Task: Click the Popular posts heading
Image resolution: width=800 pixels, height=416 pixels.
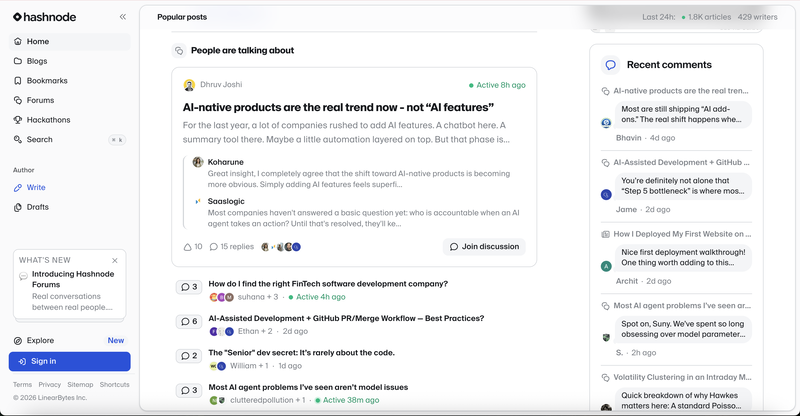Action: (x=182, y=17)
